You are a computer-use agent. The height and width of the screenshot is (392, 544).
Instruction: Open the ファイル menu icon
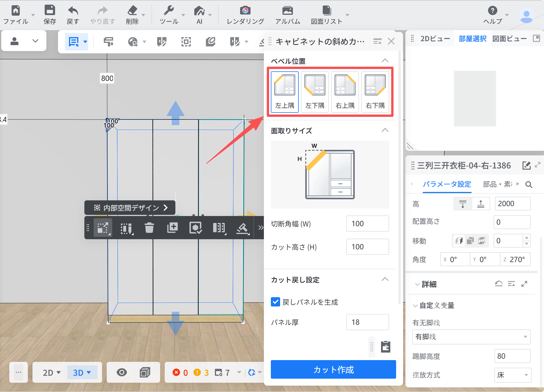point(15,10)
